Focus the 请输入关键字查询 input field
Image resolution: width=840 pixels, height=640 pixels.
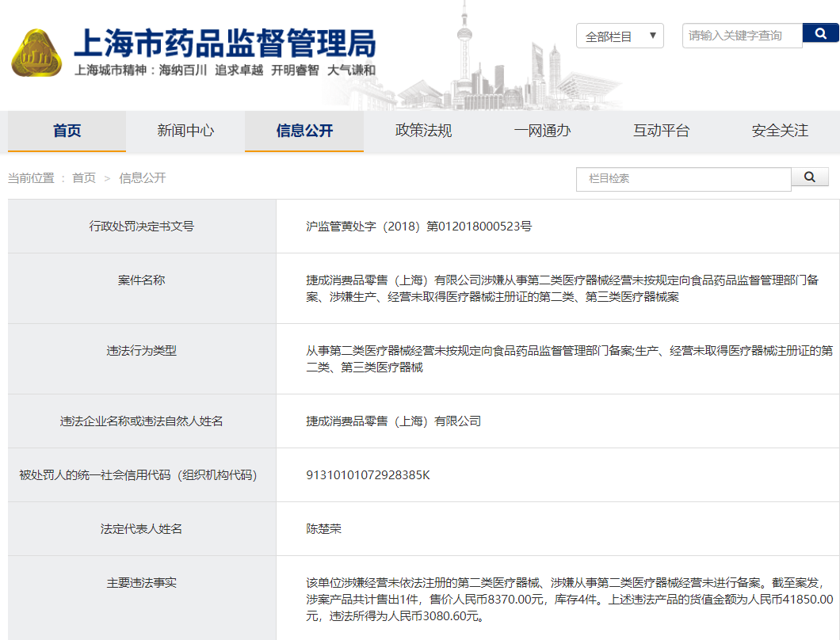(x=742, y=36)
